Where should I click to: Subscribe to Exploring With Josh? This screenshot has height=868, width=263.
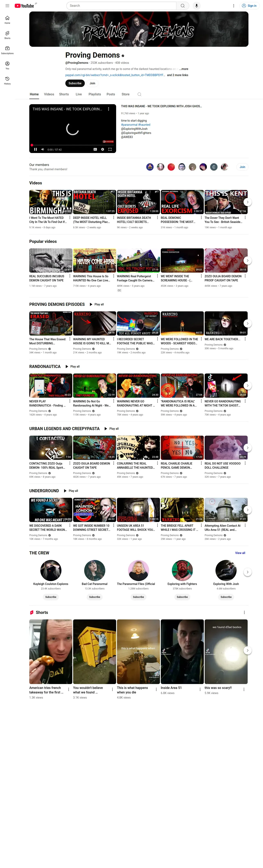pos(226,597)
